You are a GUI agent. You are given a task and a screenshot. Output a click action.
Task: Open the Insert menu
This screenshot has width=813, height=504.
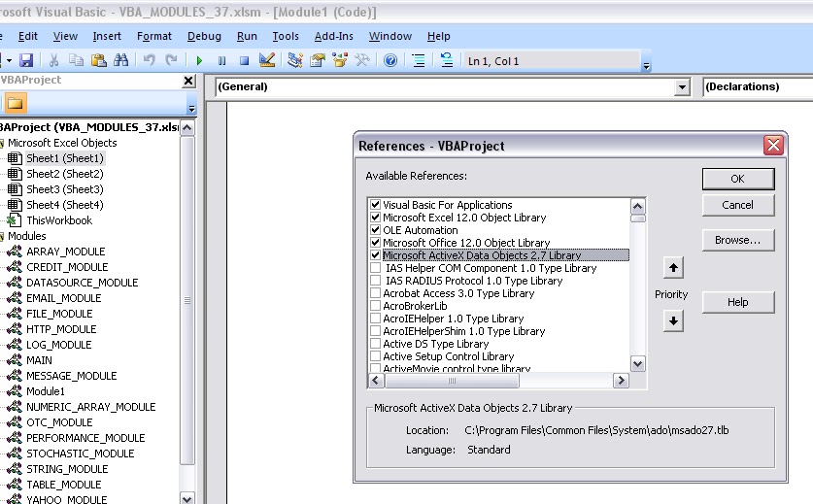pos(107,36)
